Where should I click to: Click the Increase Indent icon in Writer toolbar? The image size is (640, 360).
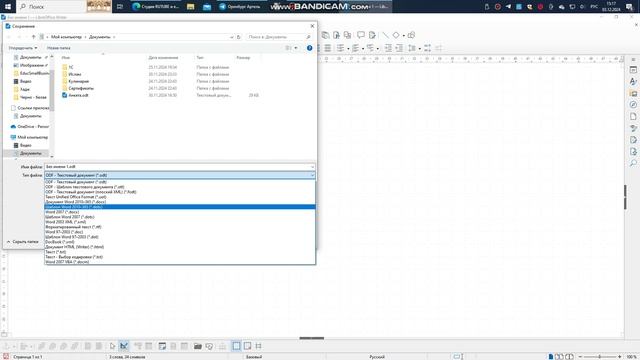coord(388,48)
